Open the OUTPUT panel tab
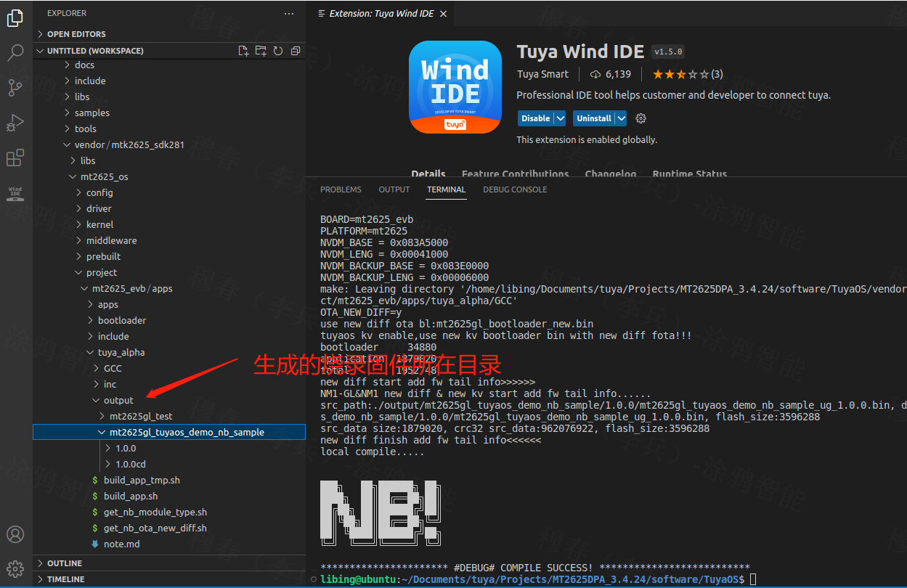Screen dimensions: 907x588 coord(394,189)
